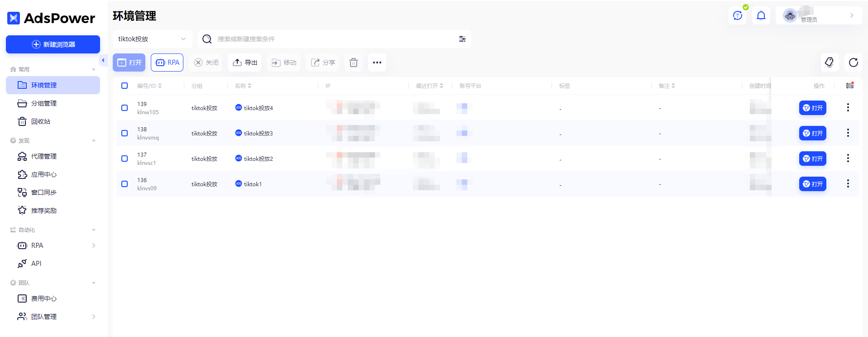Viewport: 868px width, 337px height.
Task: Click the ID text klnvsmq
Action: (x=148, y=138)
